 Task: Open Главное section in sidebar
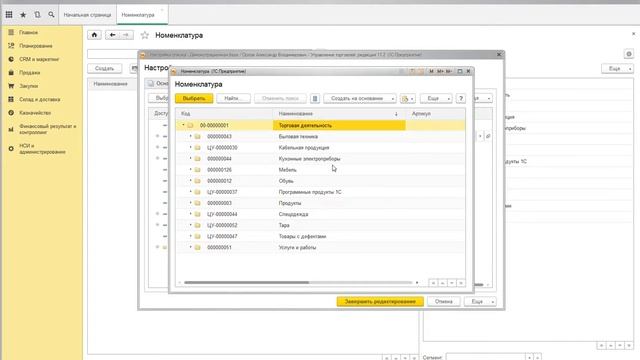(x=28, y=32)
